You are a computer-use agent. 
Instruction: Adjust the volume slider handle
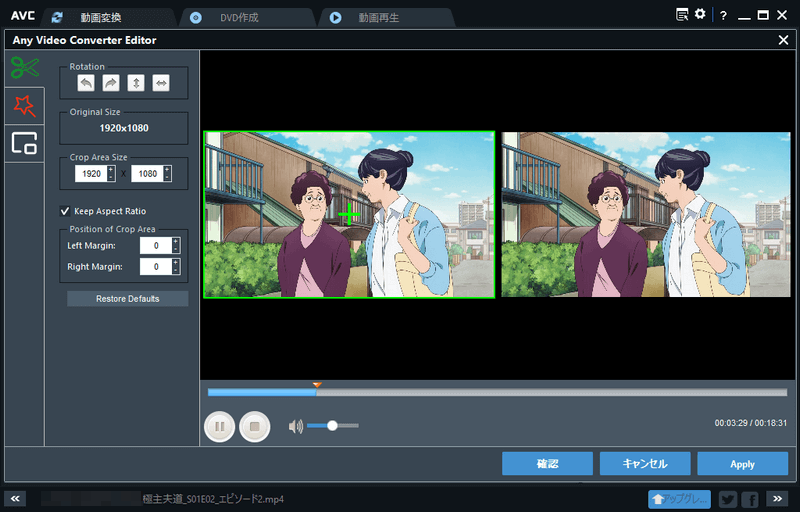pos(332,425)
